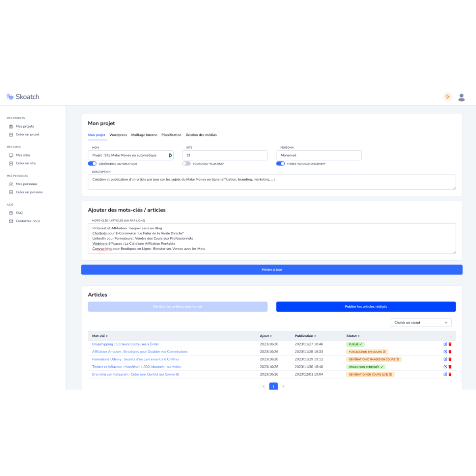Go to next page arrow
This screenshot has width=476, height=476.
(x=283, y=386)
